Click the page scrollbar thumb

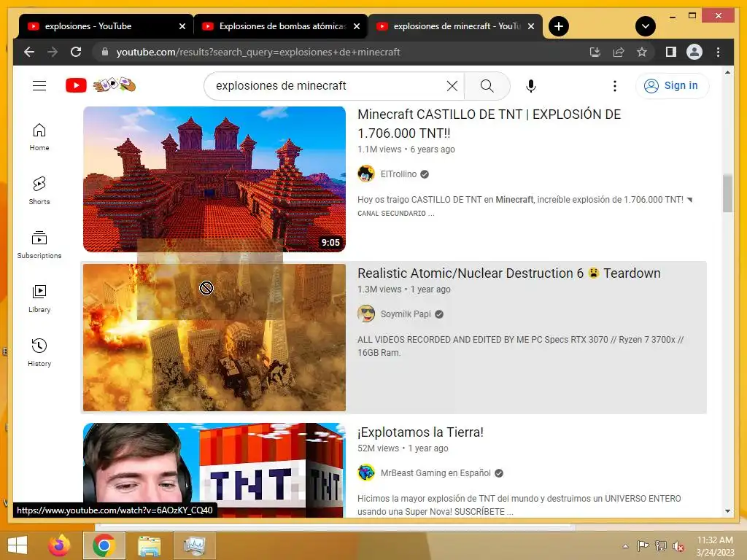point(727,193)
